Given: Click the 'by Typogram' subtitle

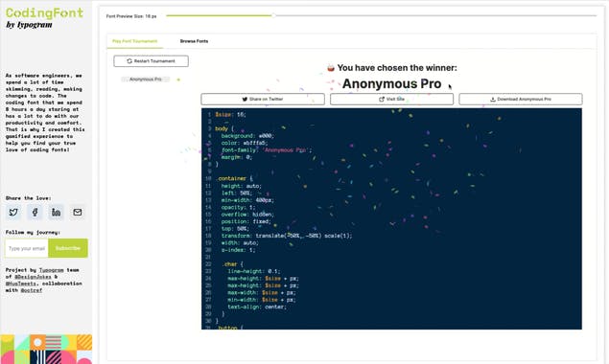Looking at the screenshot, I should (x=29, y=25).
